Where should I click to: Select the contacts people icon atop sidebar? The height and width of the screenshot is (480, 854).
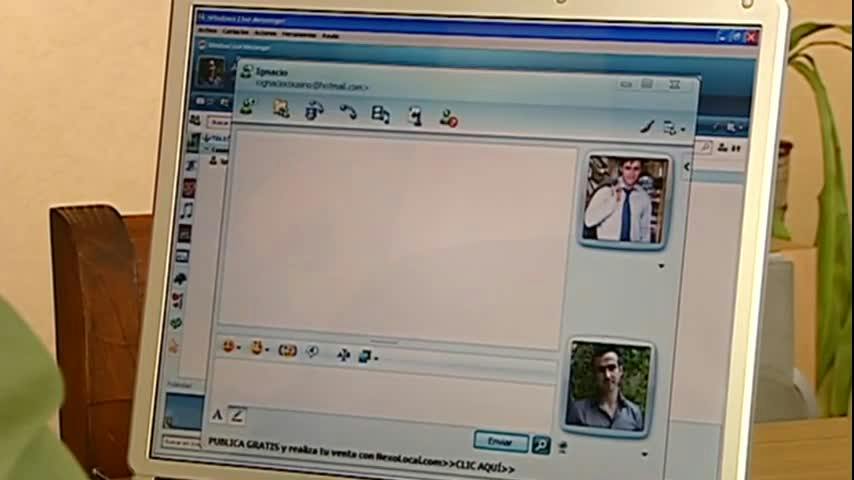tap(194, 120)
